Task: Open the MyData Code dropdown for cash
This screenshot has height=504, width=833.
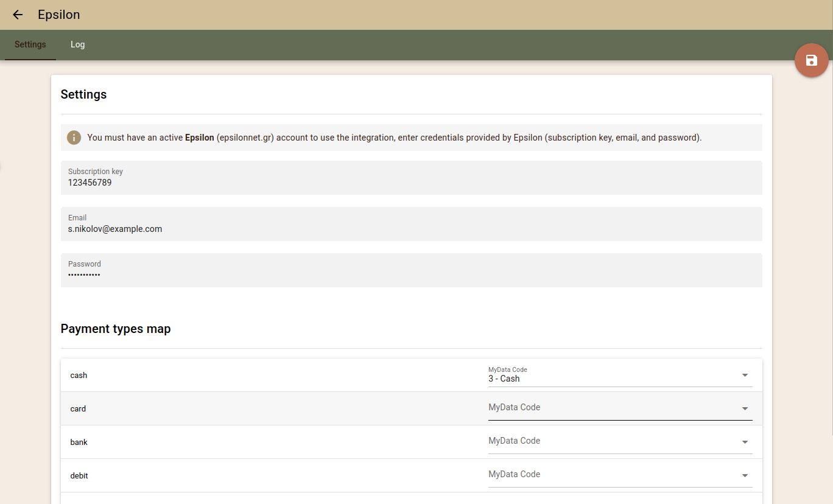Action: click(x=620, y=375)
